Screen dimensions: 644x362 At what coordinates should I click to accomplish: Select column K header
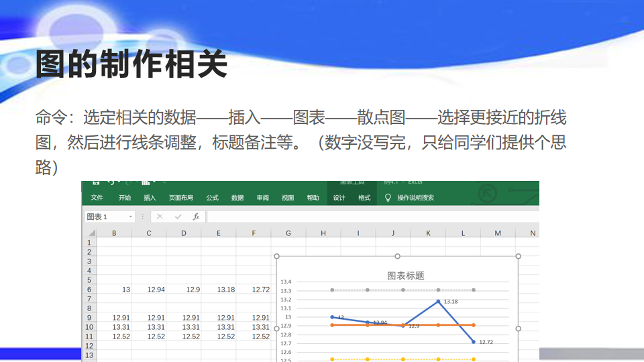(x=428, y=233)
